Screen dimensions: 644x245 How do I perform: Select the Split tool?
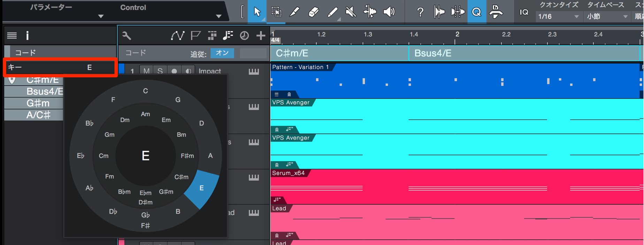[295, 12]
